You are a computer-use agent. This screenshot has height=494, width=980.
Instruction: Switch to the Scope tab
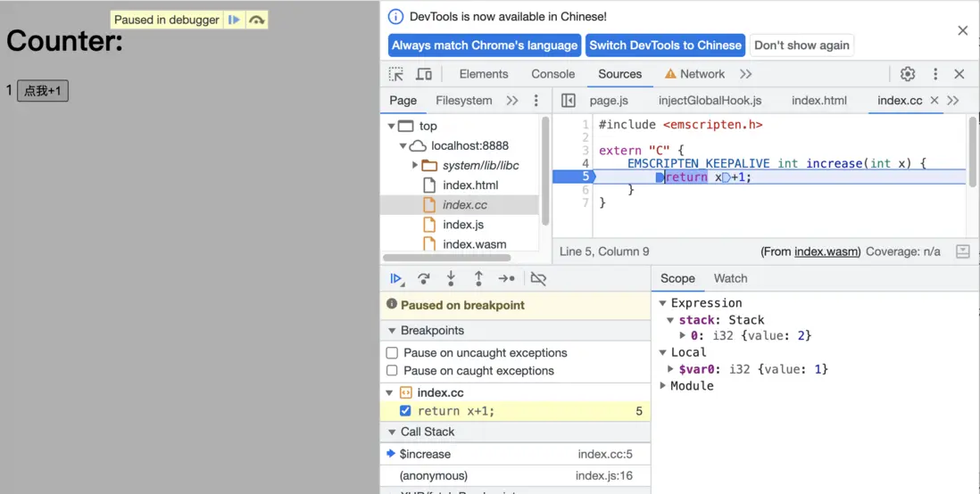pyautogui.click(x=677, y=278)
